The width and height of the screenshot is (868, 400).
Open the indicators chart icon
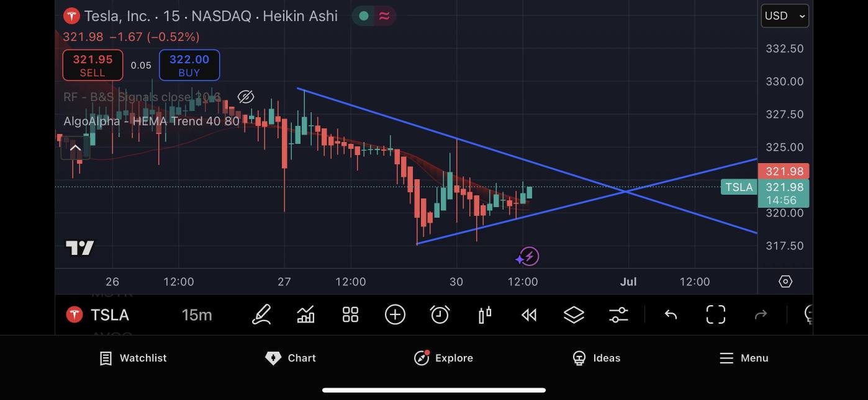305,314
